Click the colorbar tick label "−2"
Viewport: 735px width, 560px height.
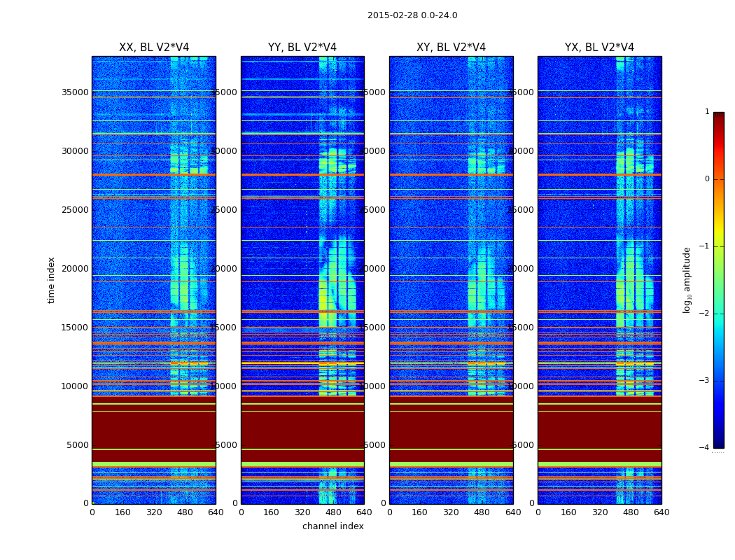704,314
